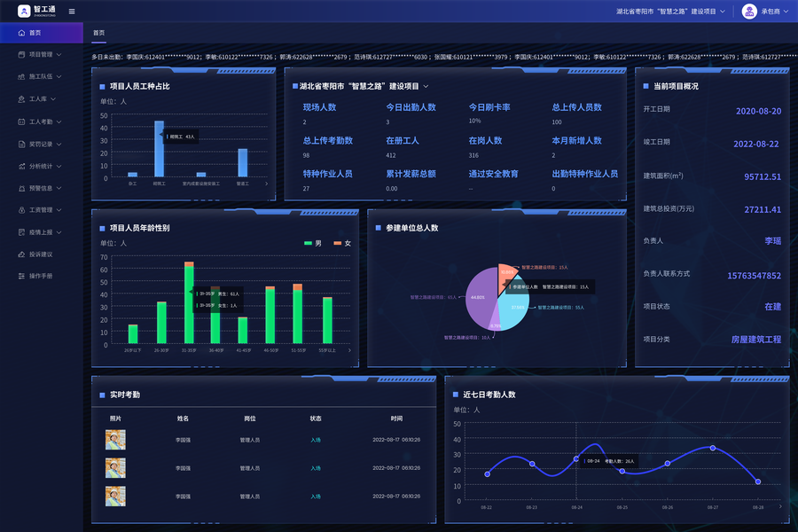This screenshot has width=798, height=532.
Task: Click the user avatar icon near 承包商
Action: [749, 12]
